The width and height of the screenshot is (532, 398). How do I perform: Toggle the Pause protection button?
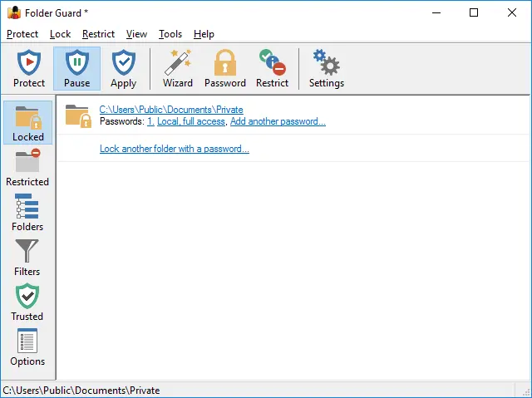76,68
